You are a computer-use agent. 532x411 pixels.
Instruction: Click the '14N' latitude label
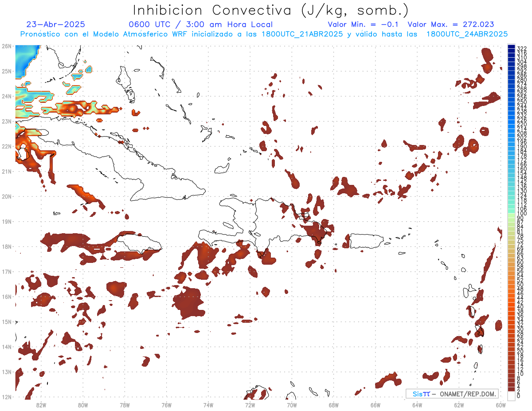pos(7,347)
